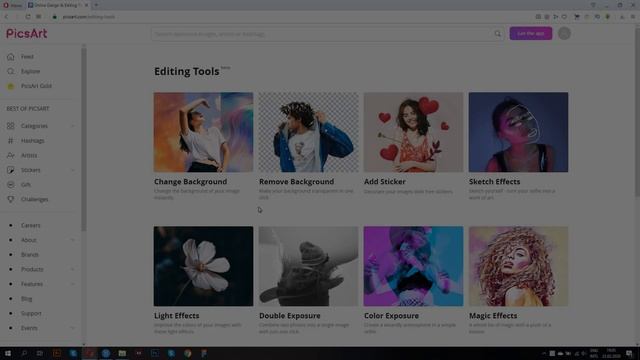Reload the page with the refresh icon
This screenshot has width=640, height=360.
click(x=28, y=17)
